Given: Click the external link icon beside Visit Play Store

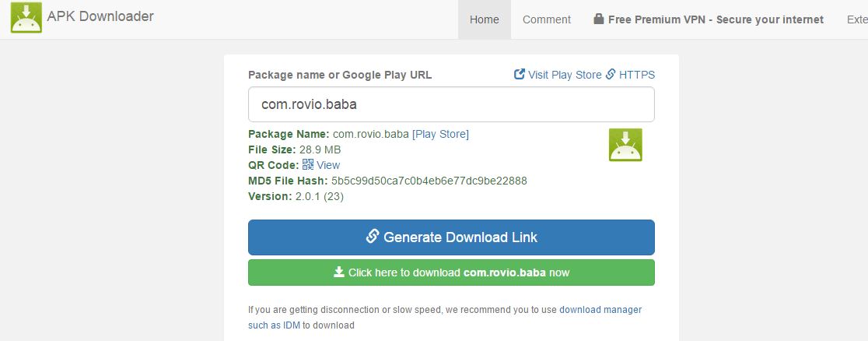Looking at the screenshot, I should (x=520, y=74).
